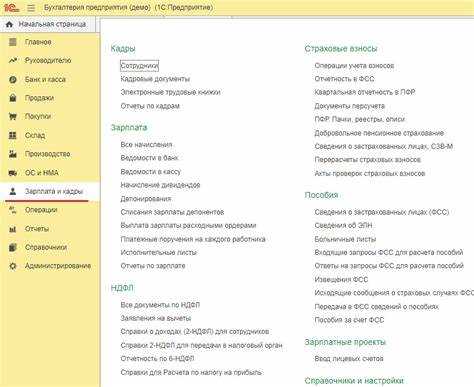Open Справки о доходах (2-НДФЛ) для сотрудников

pos(195,332)
